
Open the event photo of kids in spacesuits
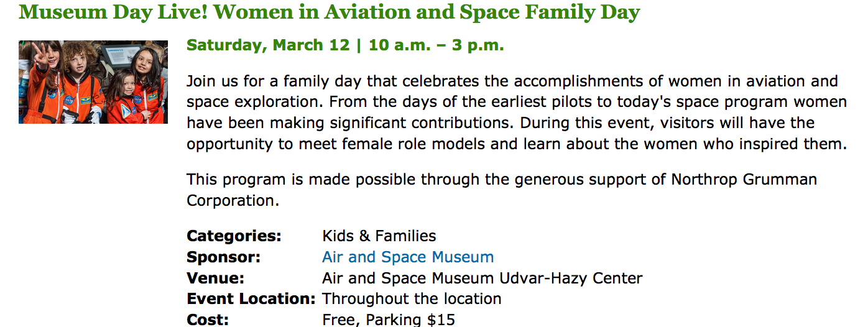[x=93, y=82]
